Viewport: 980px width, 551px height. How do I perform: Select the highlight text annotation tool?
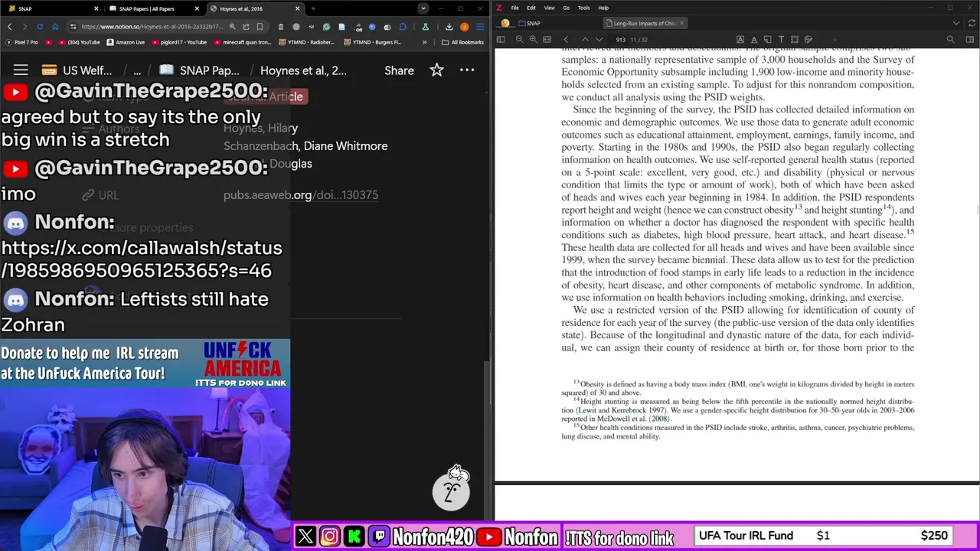[740, 40]
